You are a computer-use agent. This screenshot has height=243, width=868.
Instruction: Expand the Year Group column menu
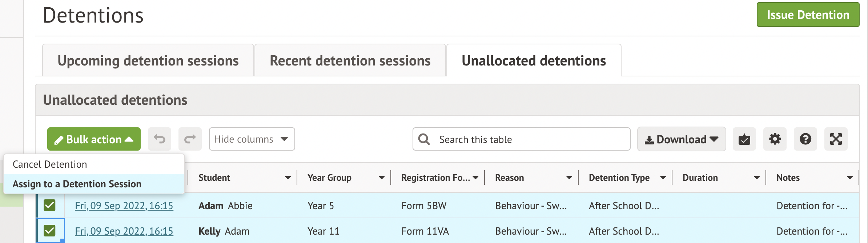tap(382, 178)
